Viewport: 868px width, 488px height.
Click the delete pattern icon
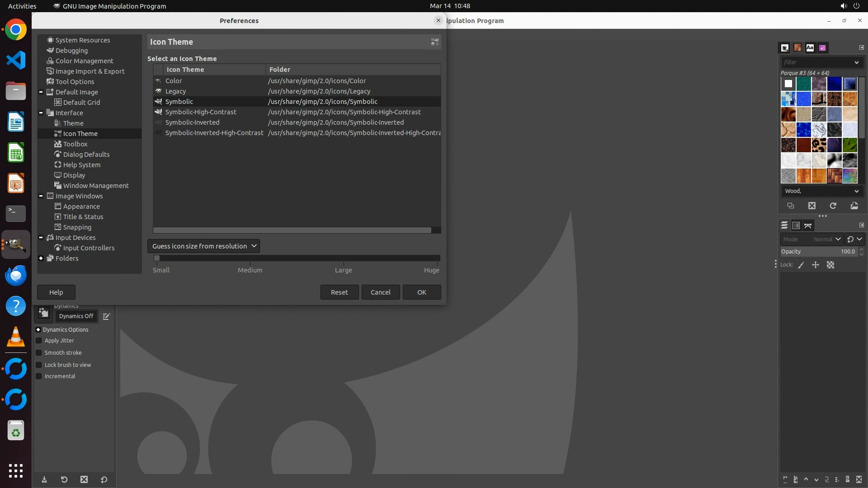[x=812, y=206]
